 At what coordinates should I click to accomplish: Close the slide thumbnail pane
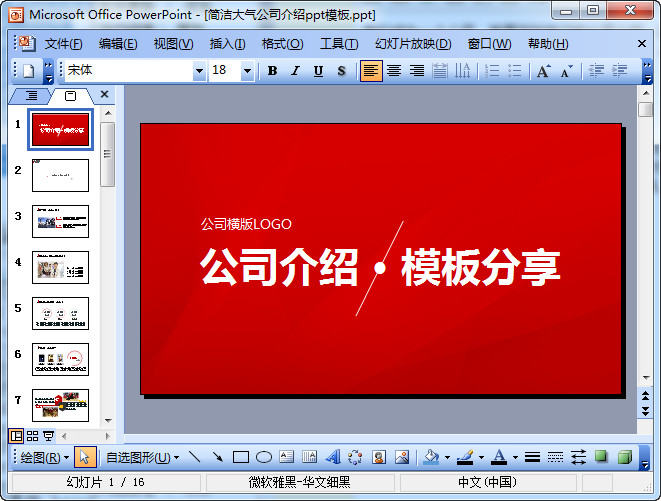coord(105,94)
